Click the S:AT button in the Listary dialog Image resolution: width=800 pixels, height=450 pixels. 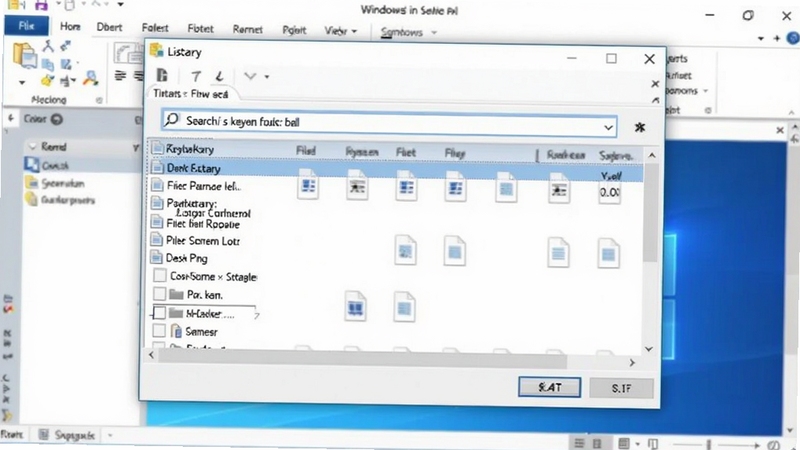click(549, 387)
